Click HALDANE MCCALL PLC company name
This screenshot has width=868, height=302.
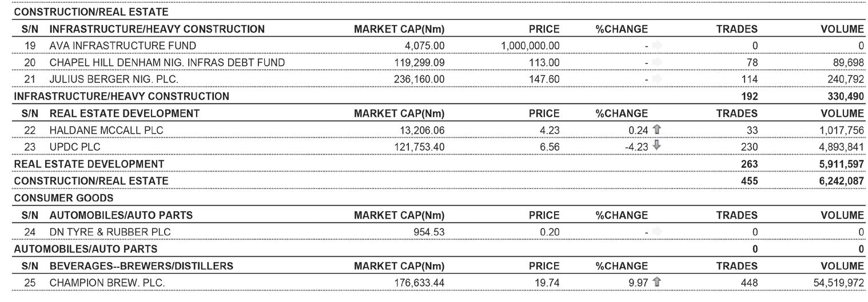pyautogui.click(x=106, y=130)
